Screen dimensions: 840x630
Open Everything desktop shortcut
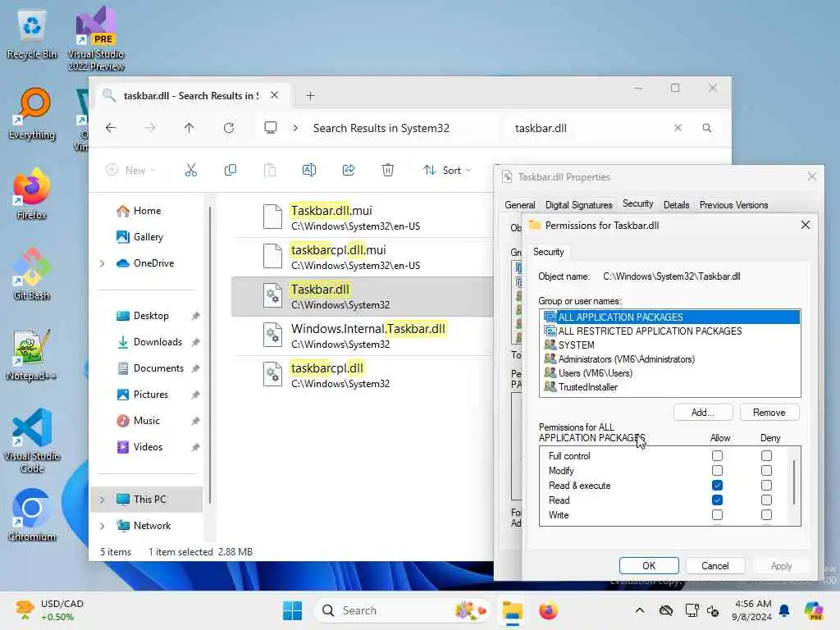(x=32, y=114)
